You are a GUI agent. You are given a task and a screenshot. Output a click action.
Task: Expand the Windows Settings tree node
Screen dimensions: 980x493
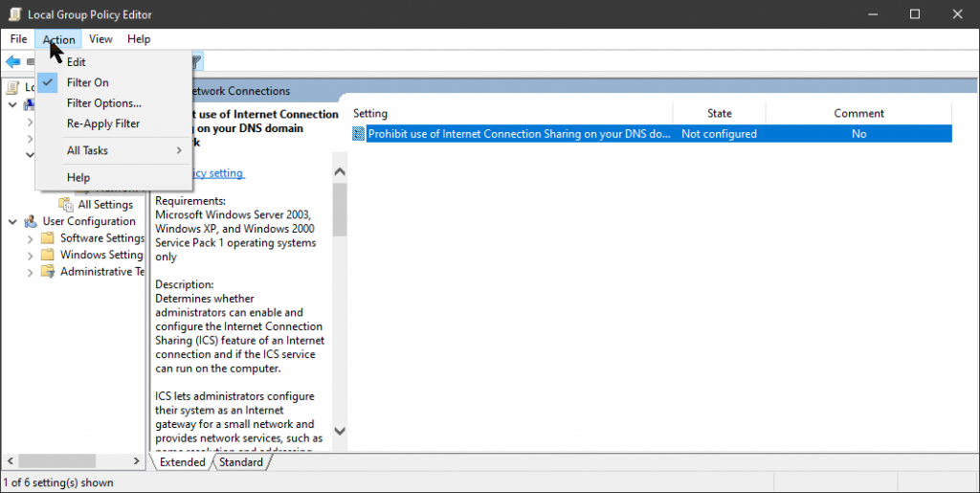[x=30, y=255]
